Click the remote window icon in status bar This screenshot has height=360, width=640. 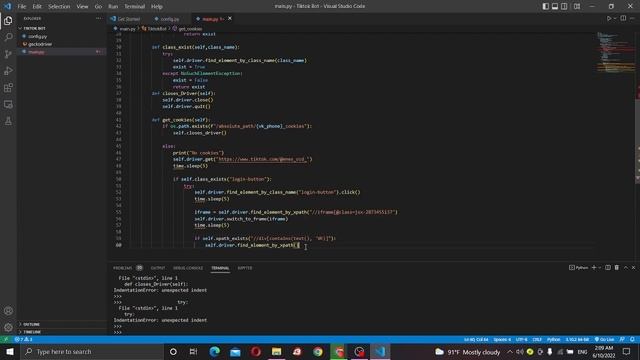[x=6, y=339]
